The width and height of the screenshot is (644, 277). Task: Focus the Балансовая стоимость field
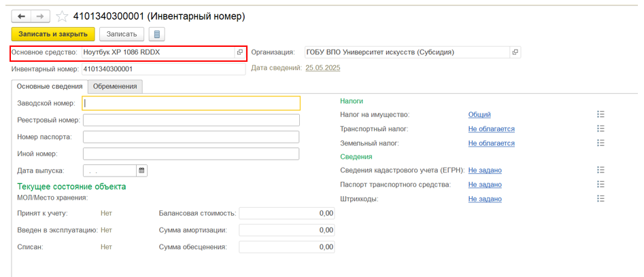click(x=287, y=213)
